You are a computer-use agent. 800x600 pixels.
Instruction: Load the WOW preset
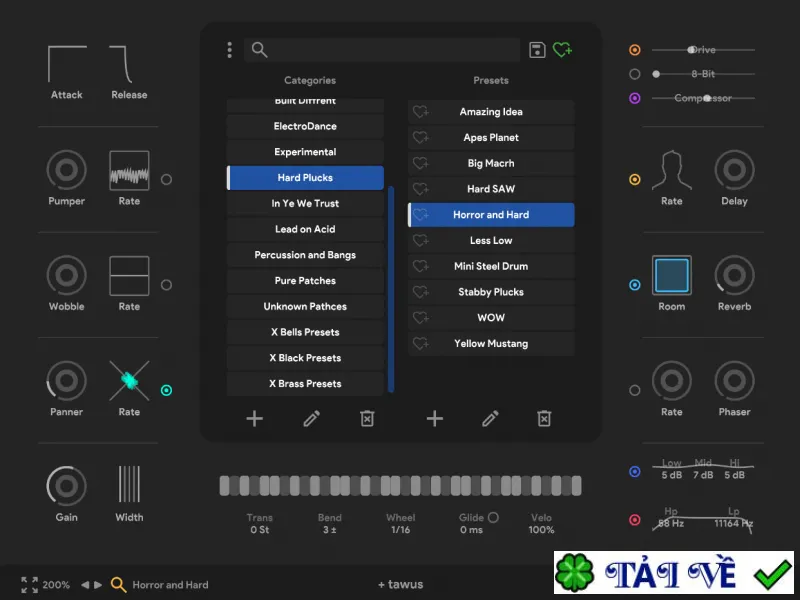coord(491,317)
